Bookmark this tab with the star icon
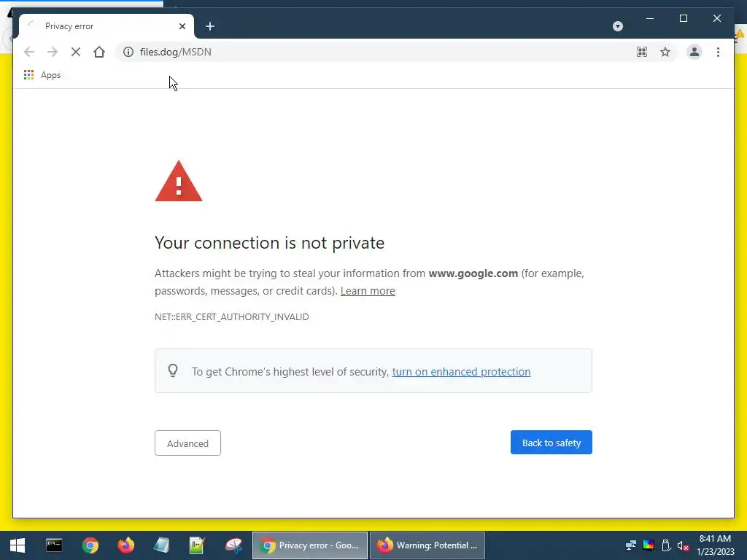Viewport: 747px width, 560px height. tap(665, 52)
